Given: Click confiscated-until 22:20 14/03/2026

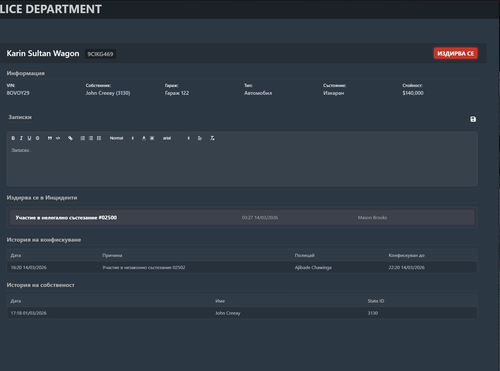Looking at the screenshot, I should coord(407,267).
